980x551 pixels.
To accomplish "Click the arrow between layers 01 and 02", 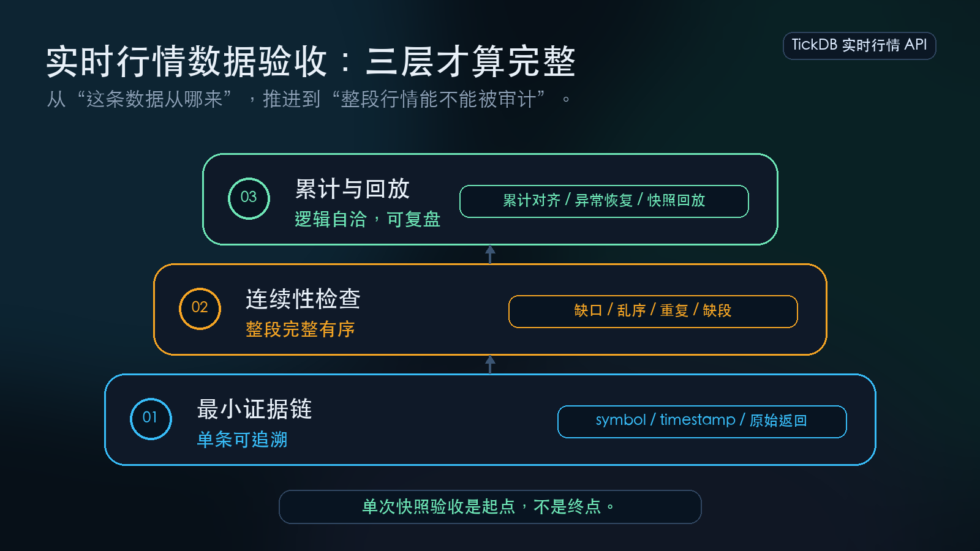I will click(490, 364).
